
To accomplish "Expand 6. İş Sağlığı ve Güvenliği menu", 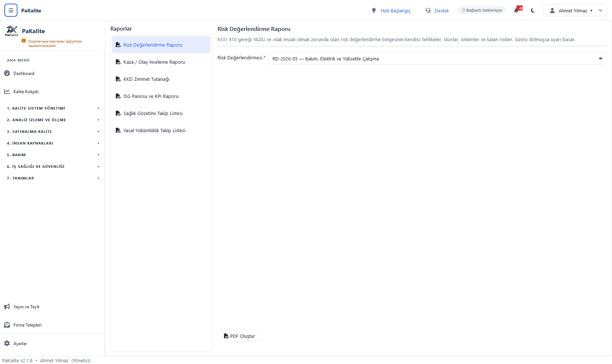I will (52, 166).
